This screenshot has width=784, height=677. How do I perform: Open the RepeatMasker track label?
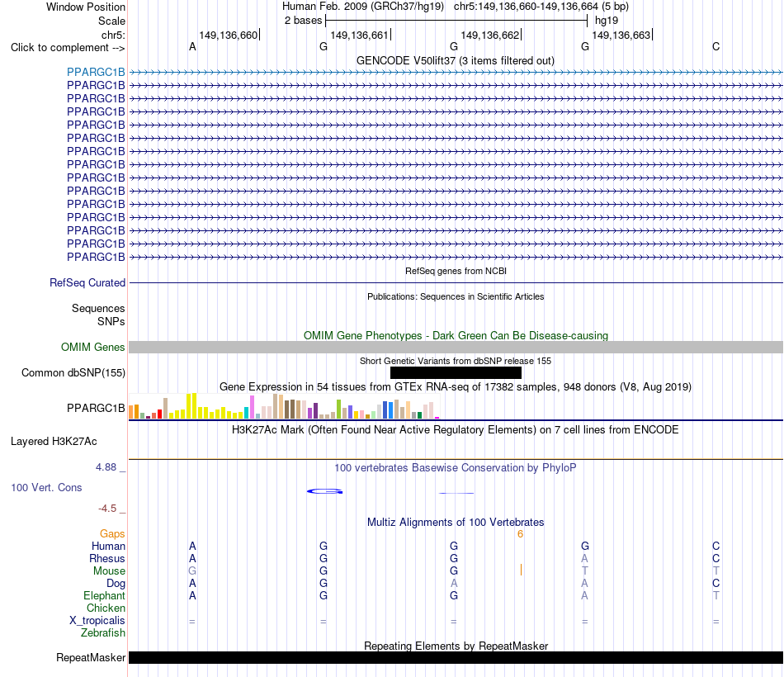(91, 657)
